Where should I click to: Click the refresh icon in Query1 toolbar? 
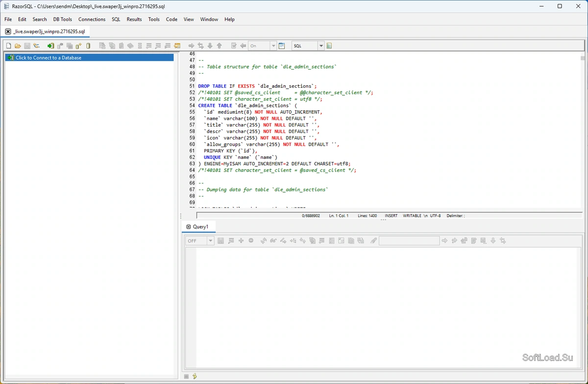tap(264, 241)
